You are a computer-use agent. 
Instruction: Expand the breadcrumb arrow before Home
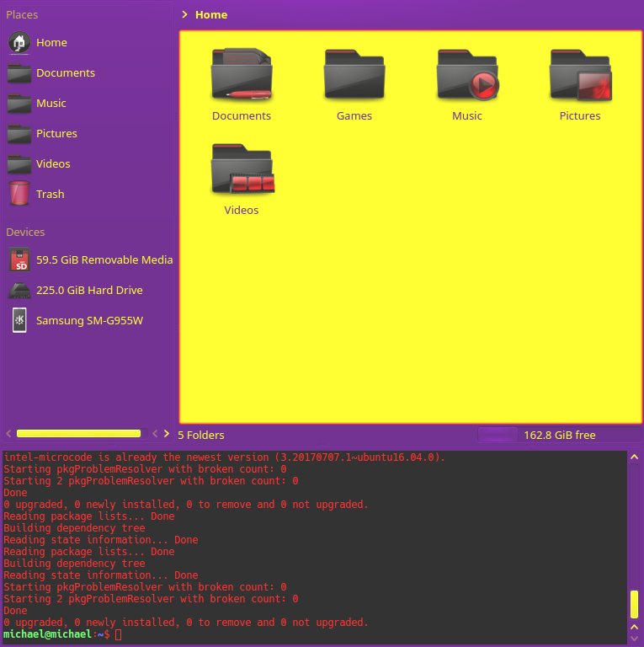point(185,14)
